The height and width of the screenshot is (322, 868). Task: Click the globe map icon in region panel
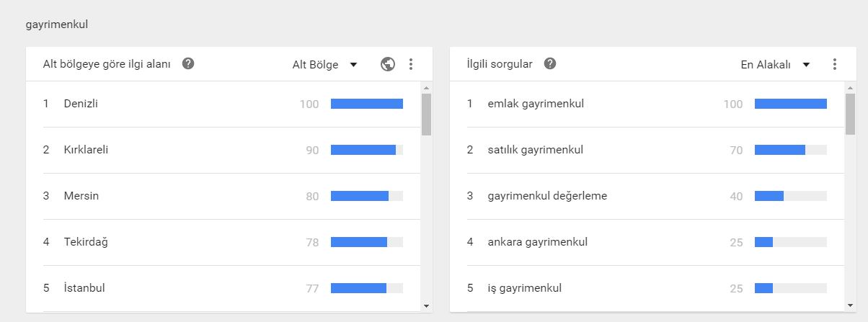[x=388, y=64]
